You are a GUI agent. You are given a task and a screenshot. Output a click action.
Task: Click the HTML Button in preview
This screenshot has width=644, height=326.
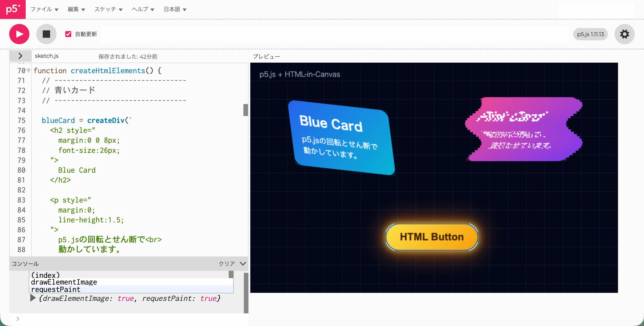pos(432,237)
